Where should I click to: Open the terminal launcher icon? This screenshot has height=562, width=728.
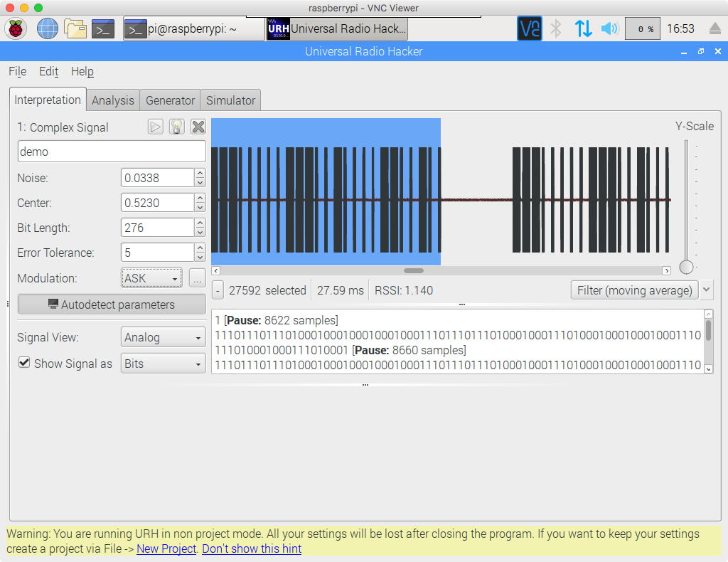pos(103,28)
